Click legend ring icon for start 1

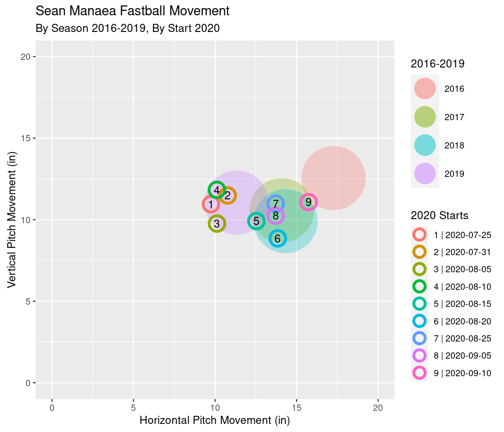(419, 234)
